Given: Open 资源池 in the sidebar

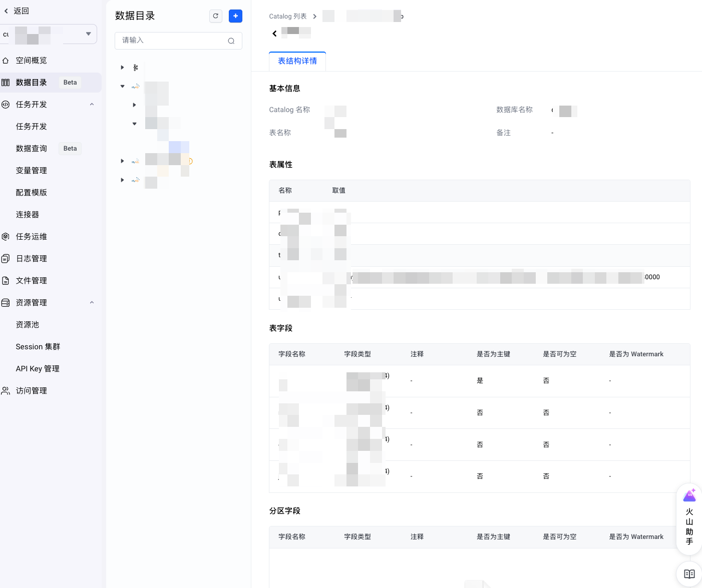Looking at the screenshot, I should [x=28, y=325].
